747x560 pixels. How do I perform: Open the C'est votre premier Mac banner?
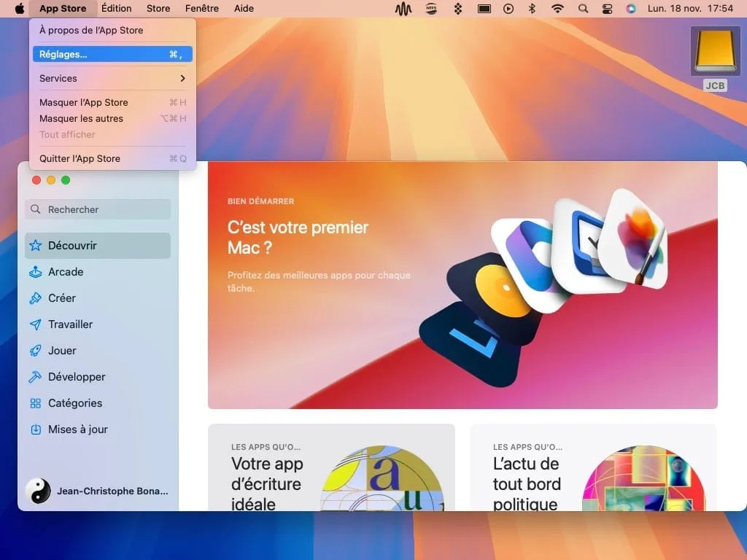(462, 285)
